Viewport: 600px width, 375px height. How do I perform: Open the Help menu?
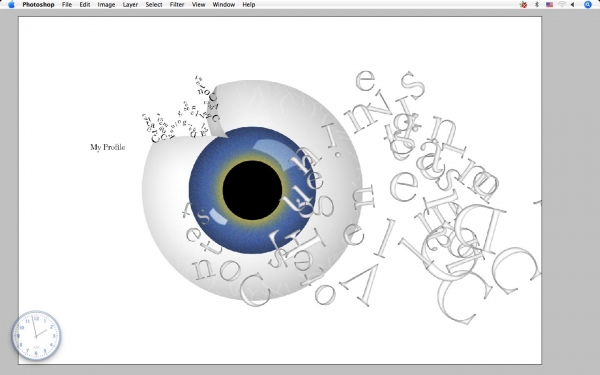pyautogui.click(x=249, y=5)
